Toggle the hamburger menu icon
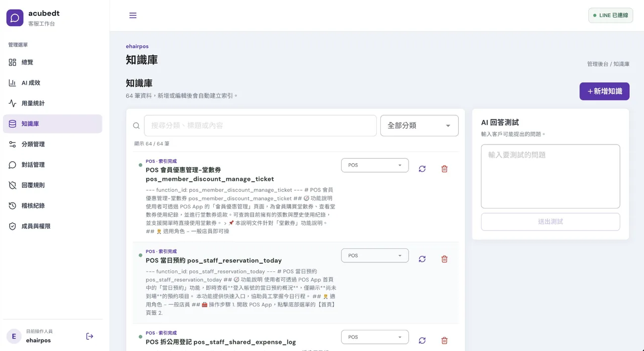This screenshot has height=351, width=644. (x=133, y=16)
